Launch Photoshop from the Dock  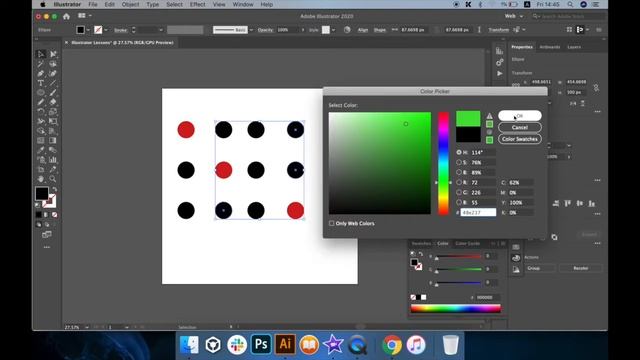[x=261, y=344]
